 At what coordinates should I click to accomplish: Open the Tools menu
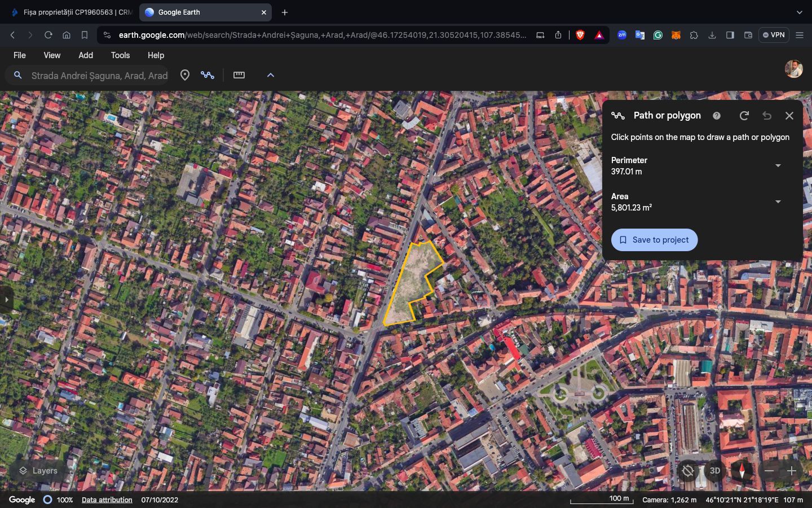click(120, 55)
